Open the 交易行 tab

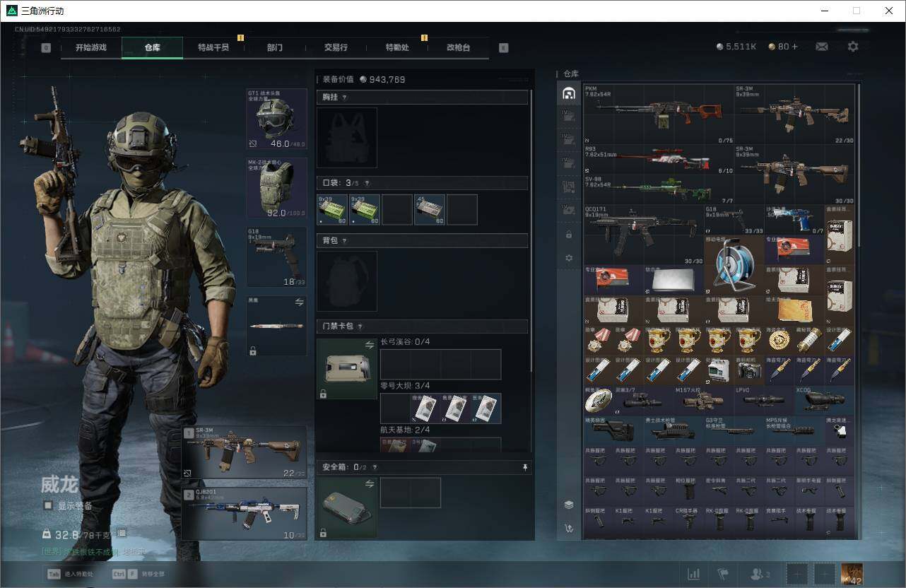(x=336, y=47)
